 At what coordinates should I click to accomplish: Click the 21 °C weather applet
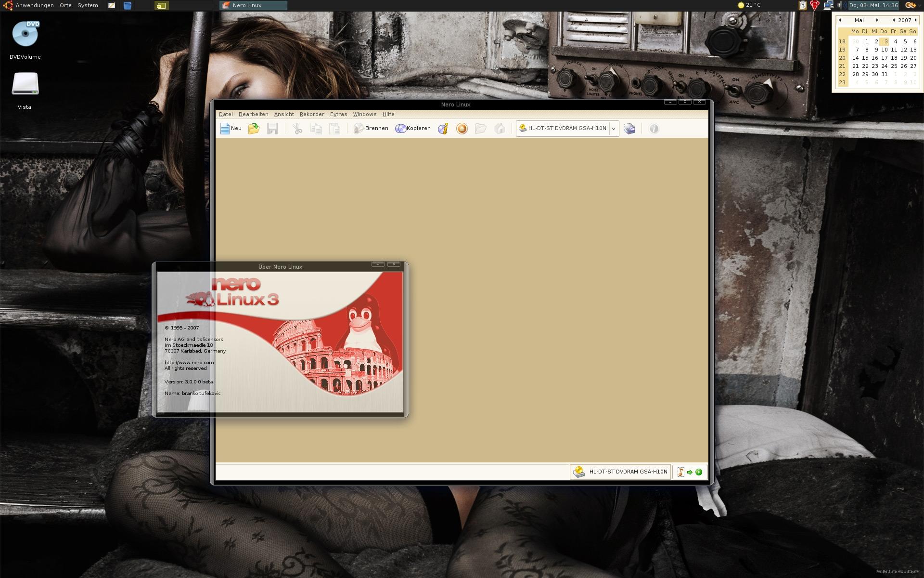click(x=749, y=5)
